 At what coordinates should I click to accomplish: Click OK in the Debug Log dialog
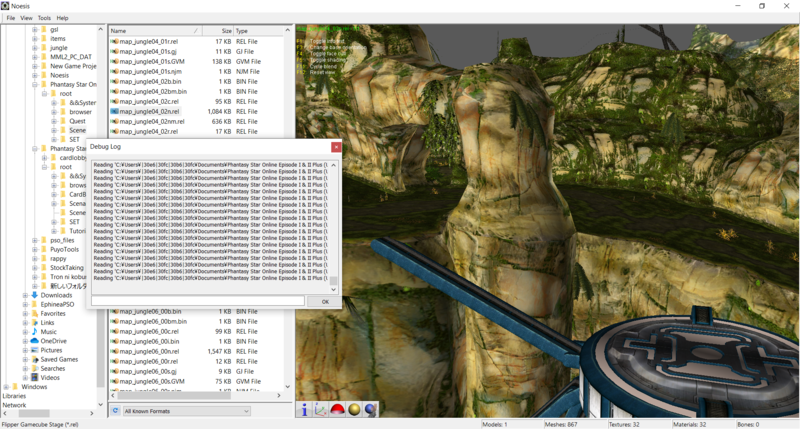[325, 301]
